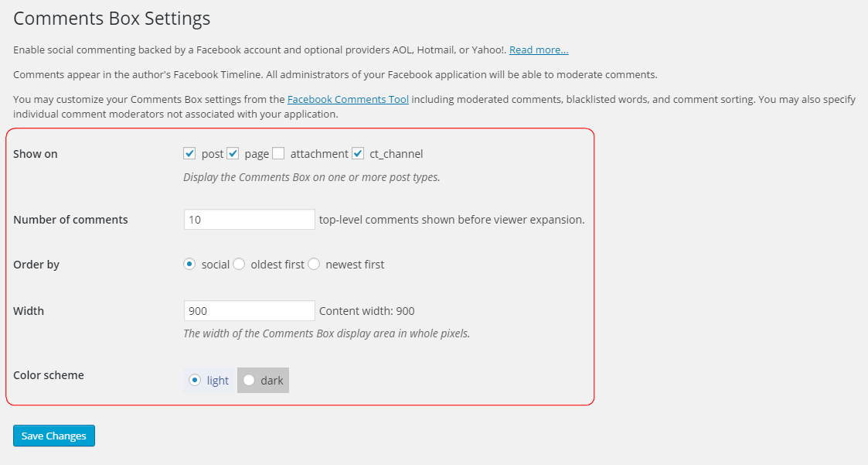Click the Width input showing 900
The image size is (868, 465).
[249, 311]
